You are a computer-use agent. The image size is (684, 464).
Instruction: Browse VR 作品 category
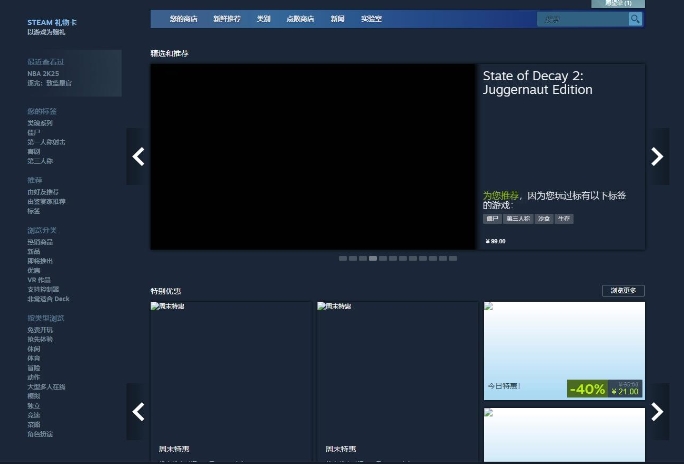point(39,280)
